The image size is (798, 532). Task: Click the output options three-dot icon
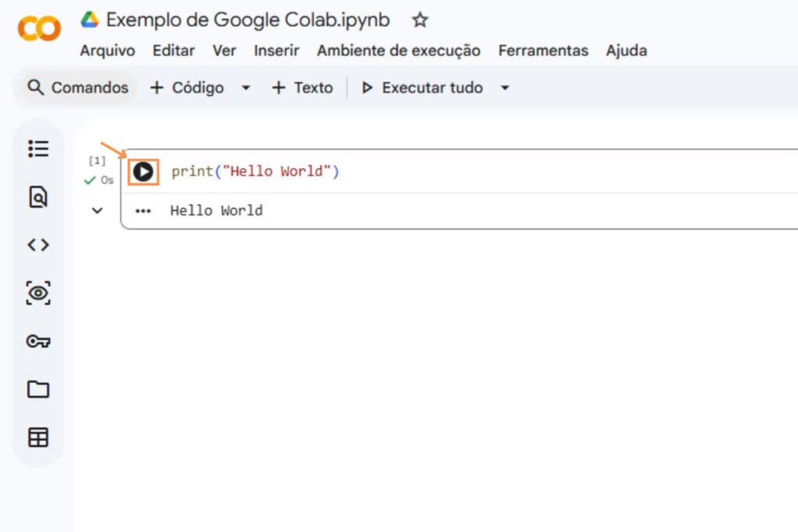click(143, 211)
